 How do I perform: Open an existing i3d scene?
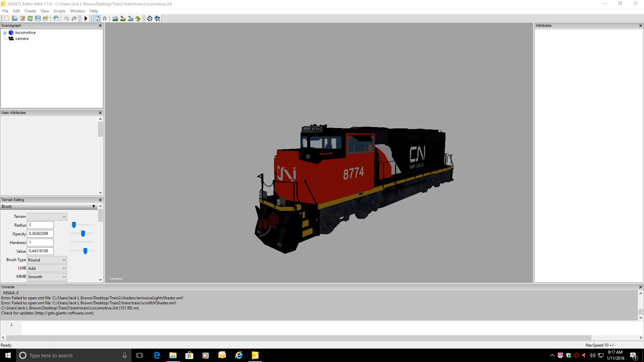(14, 18)
